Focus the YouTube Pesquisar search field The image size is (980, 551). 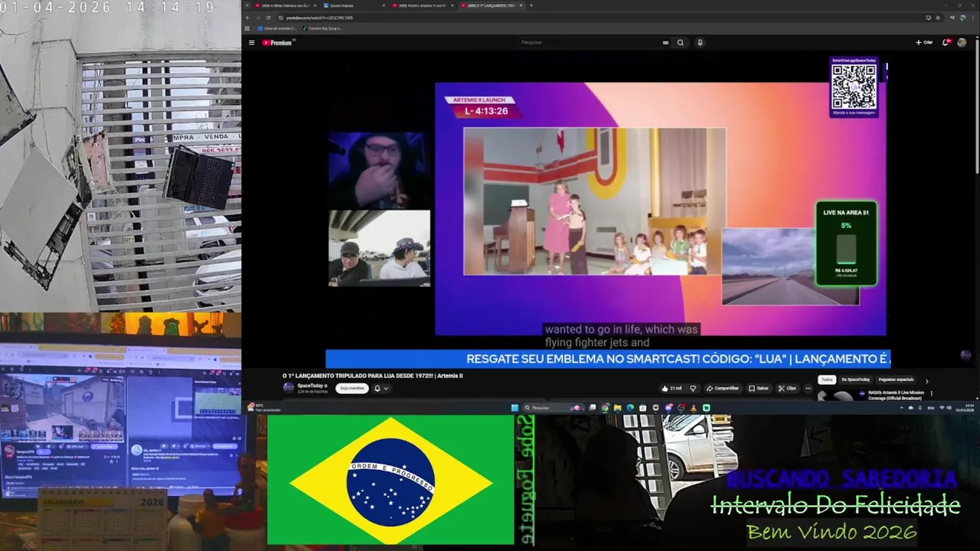pos(590,43)
